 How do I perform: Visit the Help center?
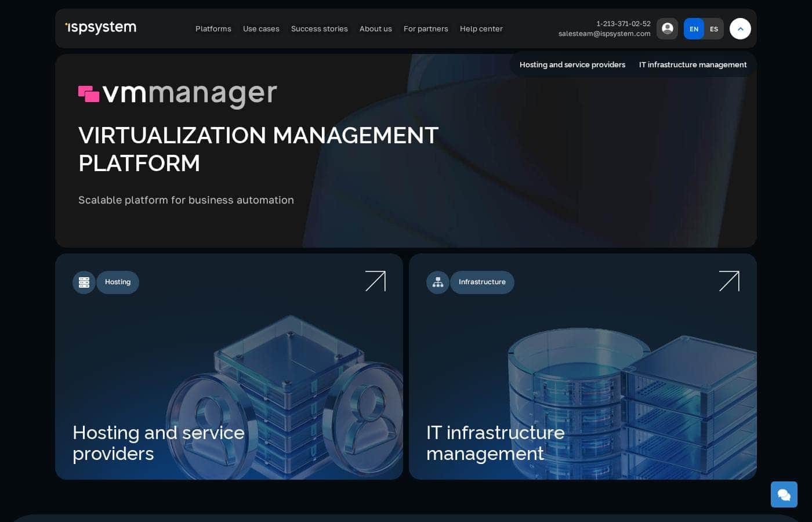[481, 28]
